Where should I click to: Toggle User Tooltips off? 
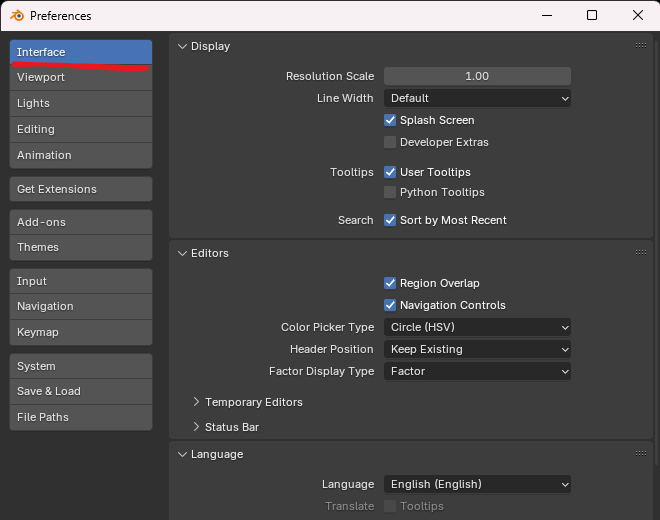tap(390, 172)
